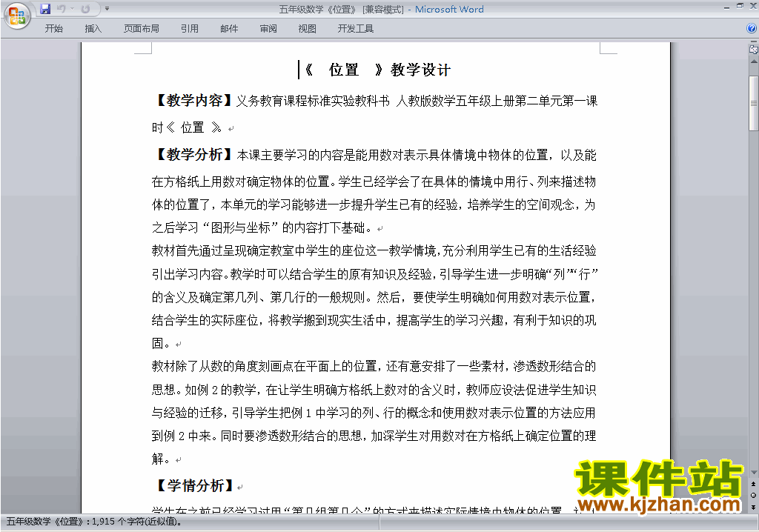Jump to the next page
Viewport: 759px width, 532px height.
[x=753, y=507]
